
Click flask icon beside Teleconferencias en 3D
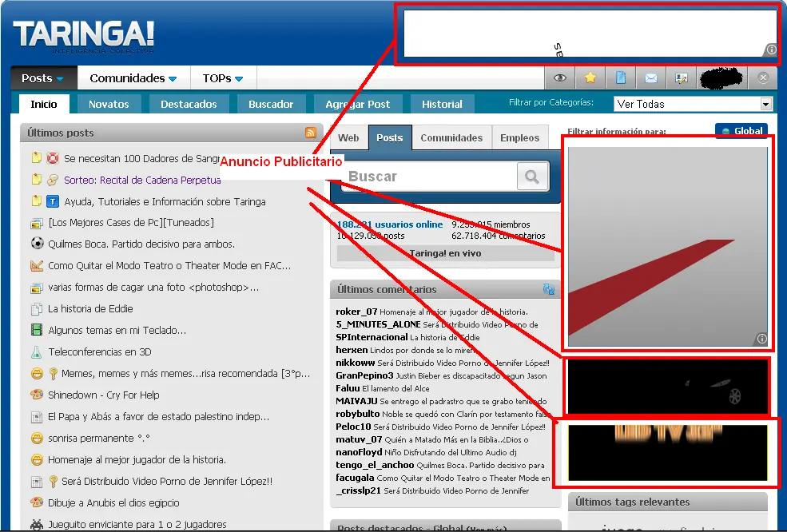point(37,351)
